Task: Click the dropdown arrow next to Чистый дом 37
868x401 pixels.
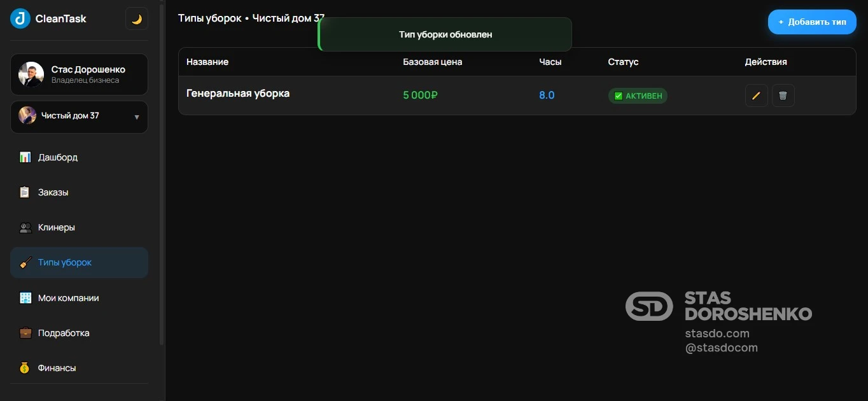Action: (137, 117)
